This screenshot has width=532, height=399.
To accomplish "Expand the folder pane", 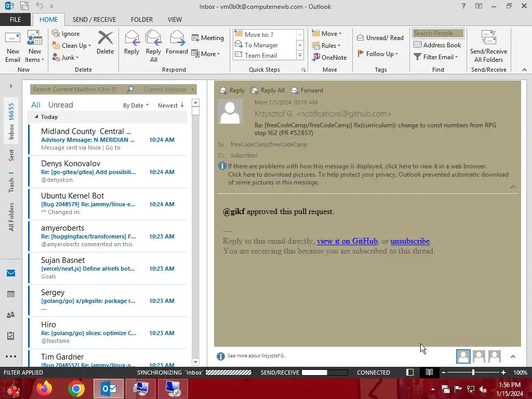I will 11,86.
